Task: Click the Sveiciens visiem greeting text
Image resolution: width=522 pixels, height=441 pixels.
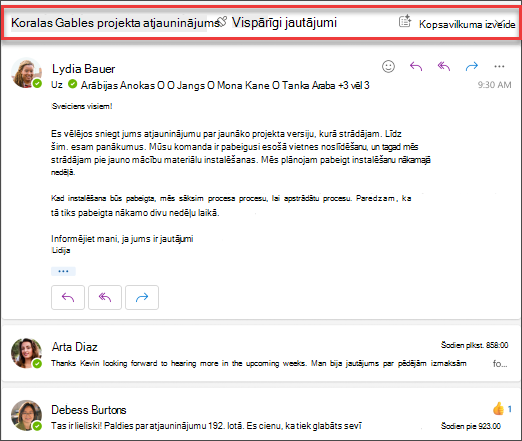Action: click(x=82, y=106)
